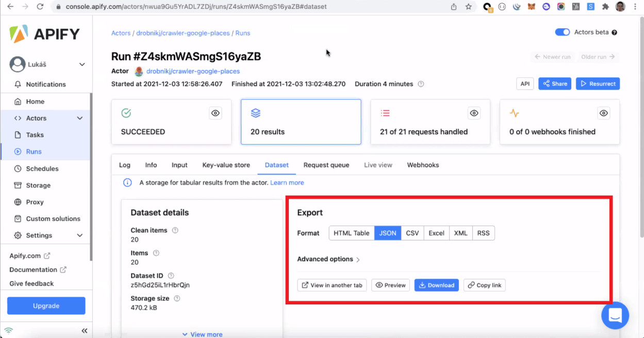Toggle the Actors beta switch

point(562,32)
